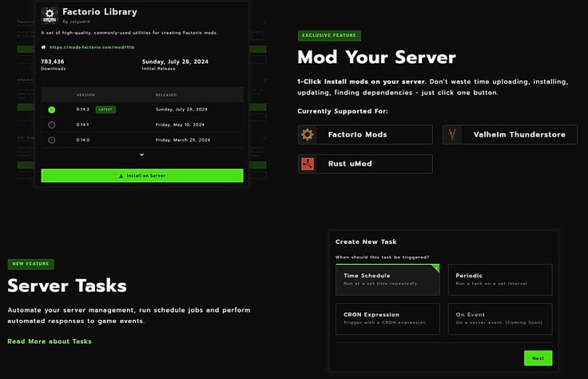The width and height of the screenshot is (588, 379).
Task: Open the Factorio Mods card
Action: coord(365,134)
